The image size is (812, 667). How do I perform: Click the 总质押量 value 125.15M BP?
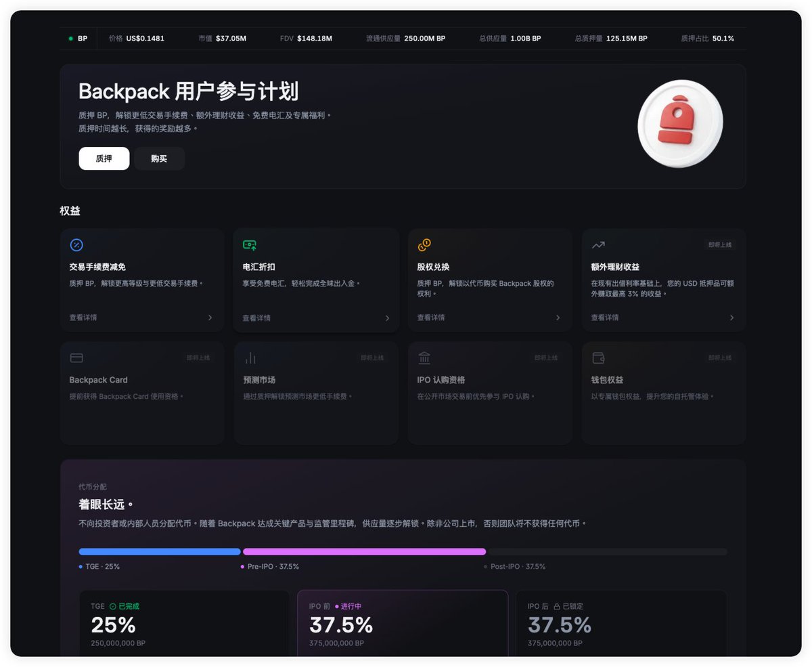(627, 39)
